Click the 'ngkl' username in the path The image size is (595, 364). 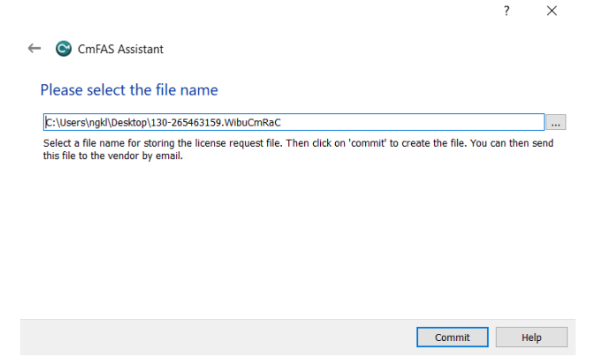98,123
